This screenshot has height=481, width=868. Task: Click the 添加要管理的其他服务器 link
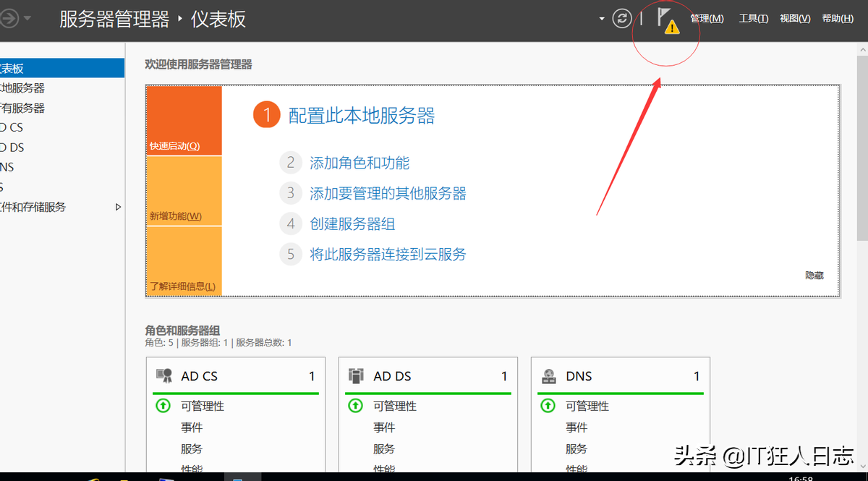click(x=388, y=194)
